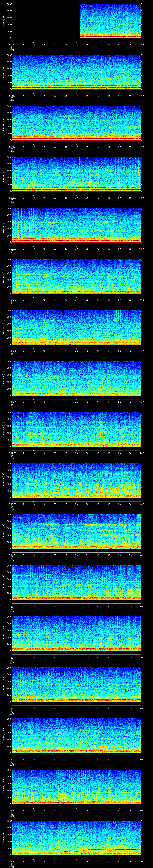The height and width of the screenshot is (868, 153).
Task: Open the spectrogram panel beginning at 13:04:00
Action: [x=77, y=21]
